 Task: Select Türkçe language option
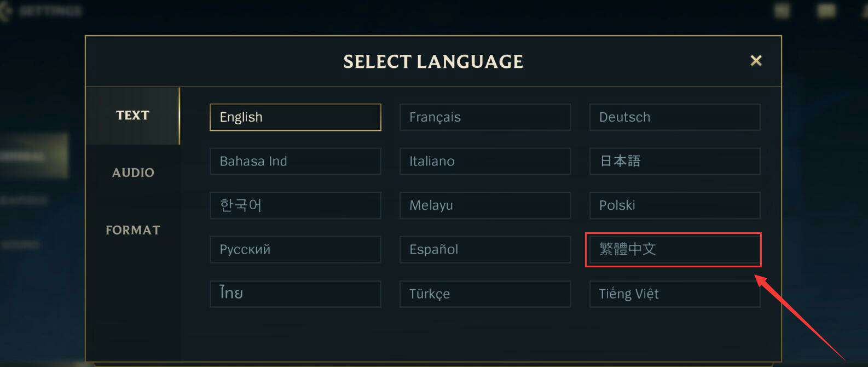coord(485,294)
